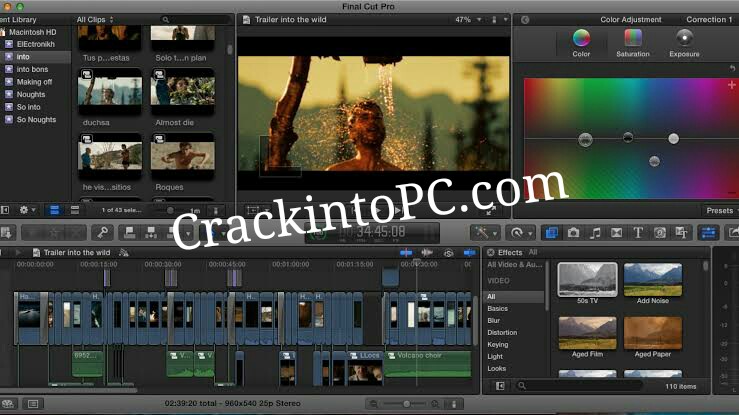Select the So Noughts event
Viewport: 739px width, 415px height.
(36, 120)
